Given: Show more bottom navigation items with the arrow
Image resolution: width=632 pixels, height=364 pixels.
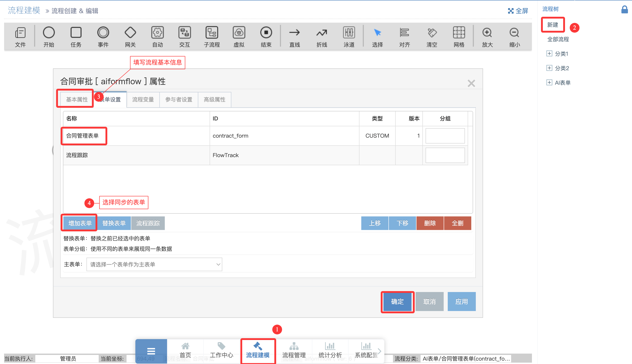Looking at the screenshot, I should click(380, 351).
